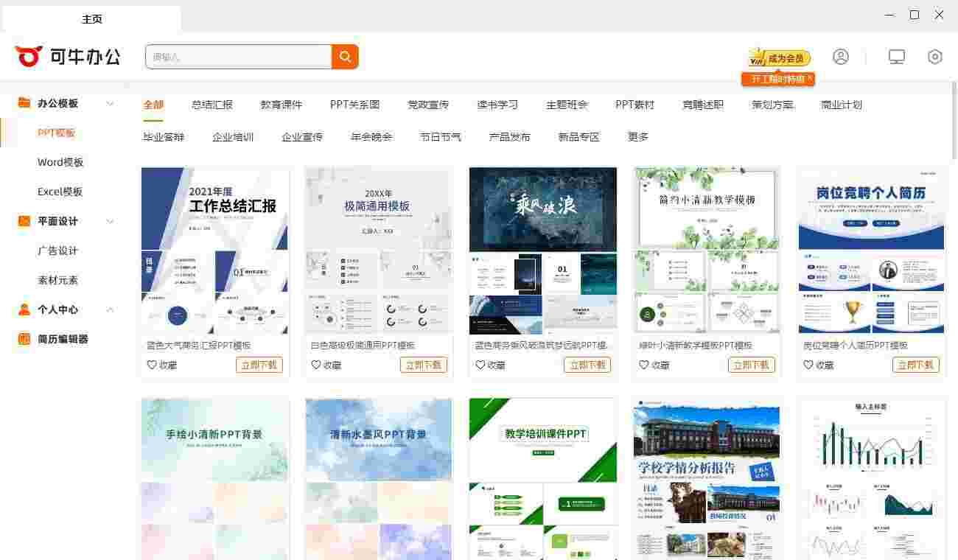Open the user account profile icon
The image size is (958, 560).
click(x=841, y=56)
